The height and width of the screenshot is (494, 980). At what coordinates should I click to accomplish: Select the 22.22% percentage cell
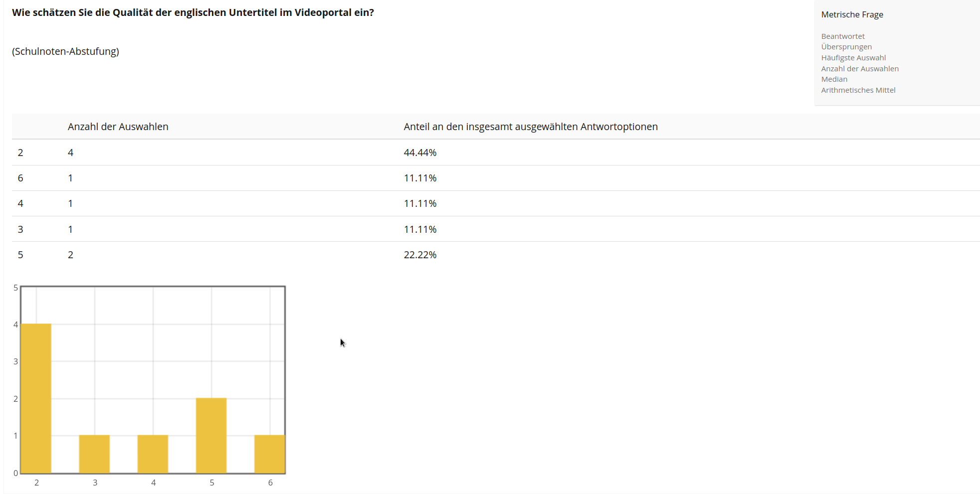pyautogui.click(x=420, y=255)
